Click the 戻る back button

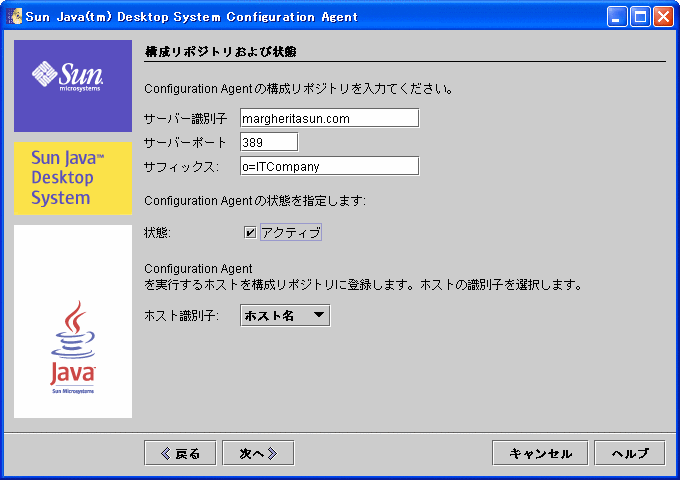[x=180, y=453]
